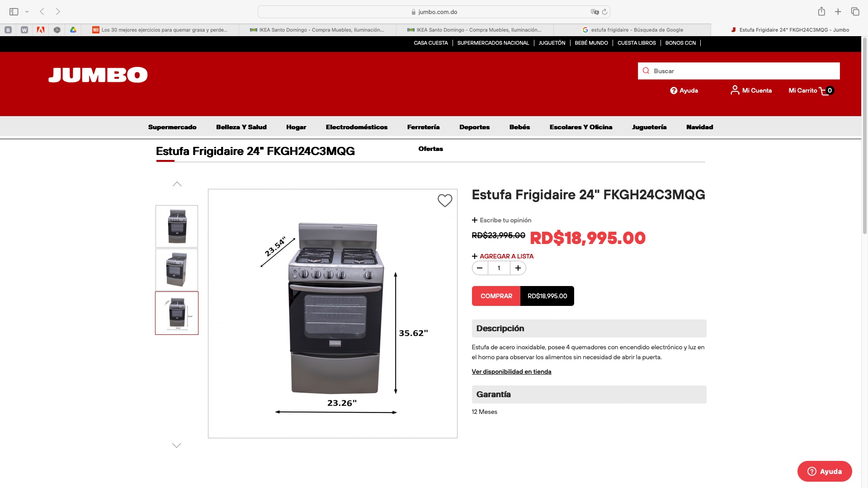Image resolution: width=868 pixels, height=488 pixels.
Task: Click Safari share icon
Action: [x=821, y=12]
